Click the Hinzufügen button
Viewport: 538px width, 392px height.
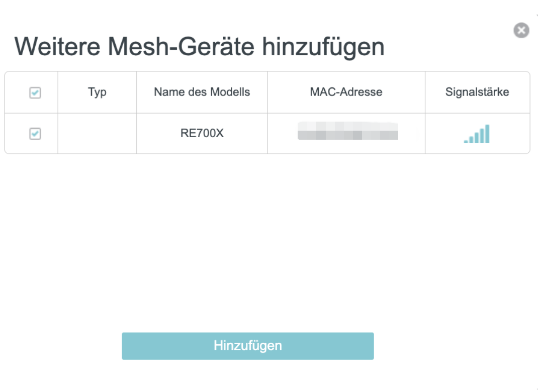coord(247,346)
